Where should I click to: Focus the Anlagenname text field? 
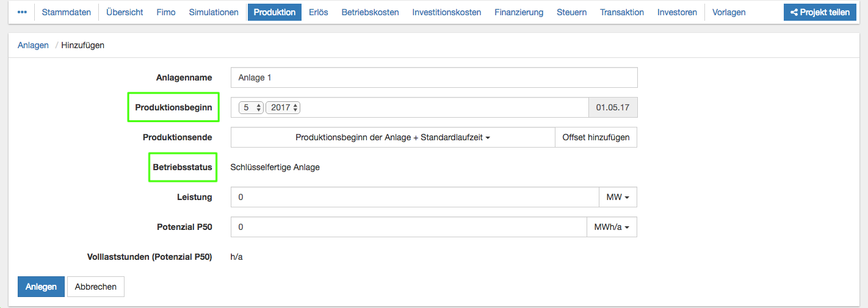[x=433, y=77]
